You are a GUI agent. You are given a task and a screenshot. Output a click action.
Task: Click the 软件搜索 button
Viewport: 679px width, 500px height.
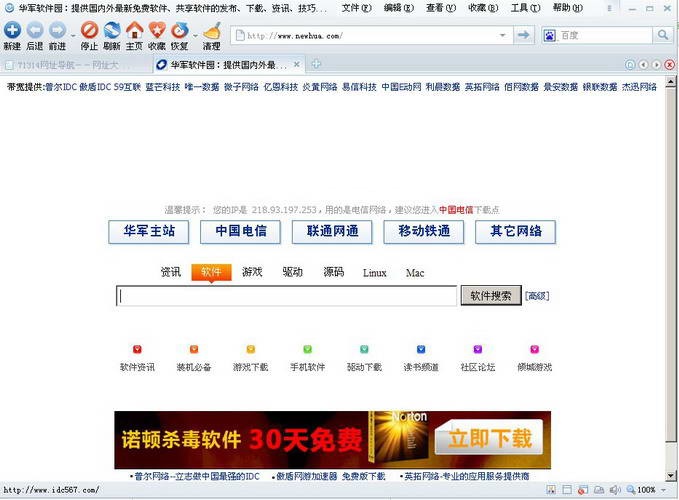[491, 296]
